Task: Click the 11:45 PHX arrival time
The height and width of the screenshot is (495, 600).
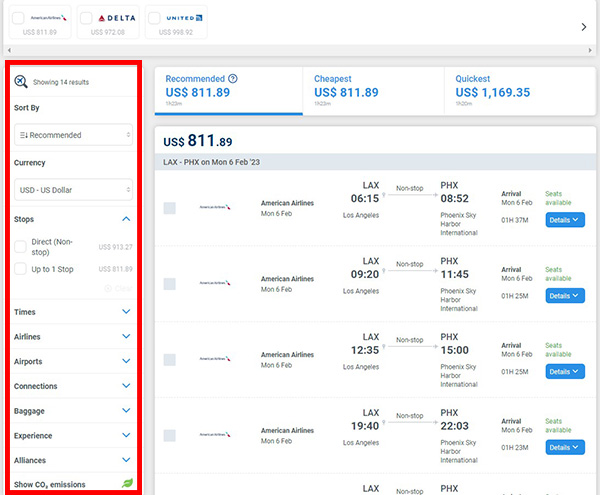Action: 454,274
